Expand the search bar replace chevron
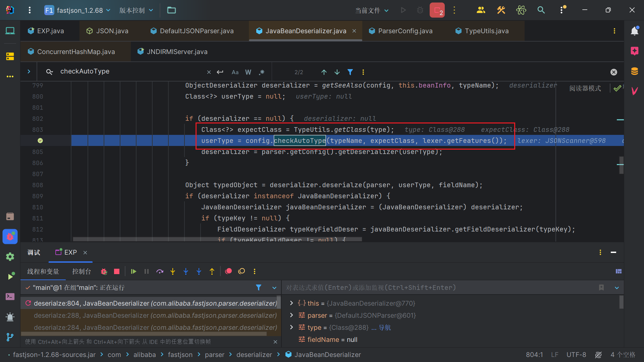The height and width of the screenshot is (362, 644). coord(29,71)
